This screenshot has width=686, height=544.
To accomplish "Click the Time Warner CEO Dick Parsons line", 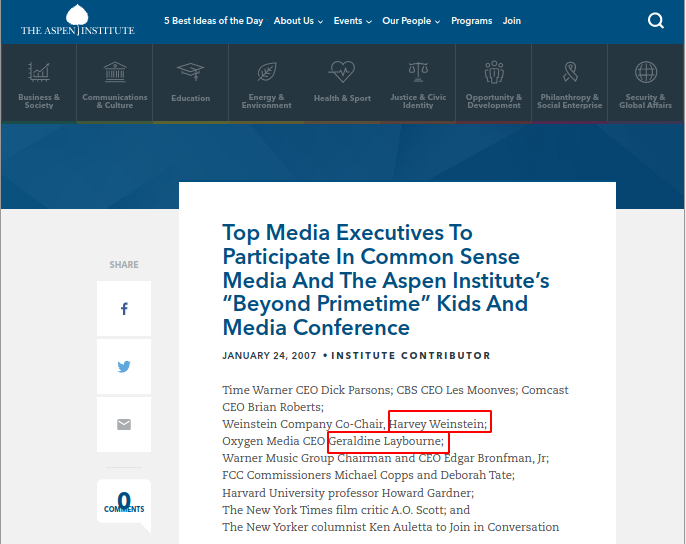I will pos(395,390).
